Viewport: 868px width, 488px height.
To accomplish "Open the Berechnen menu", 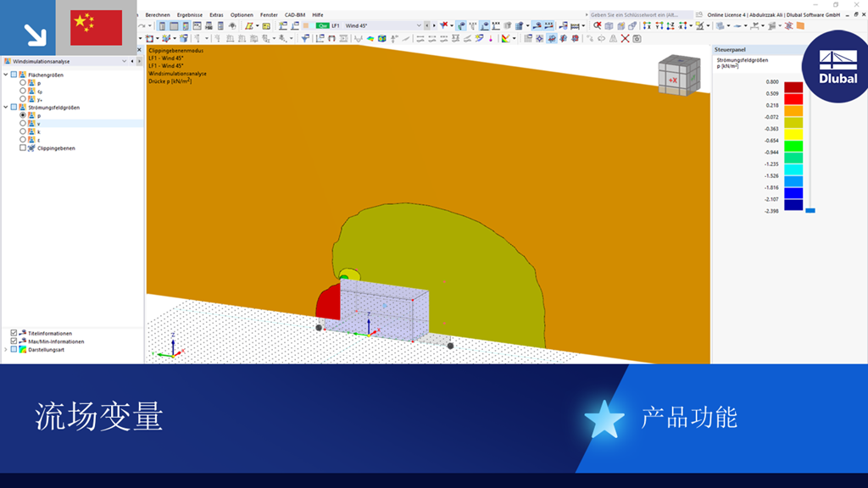I will 158,15.
